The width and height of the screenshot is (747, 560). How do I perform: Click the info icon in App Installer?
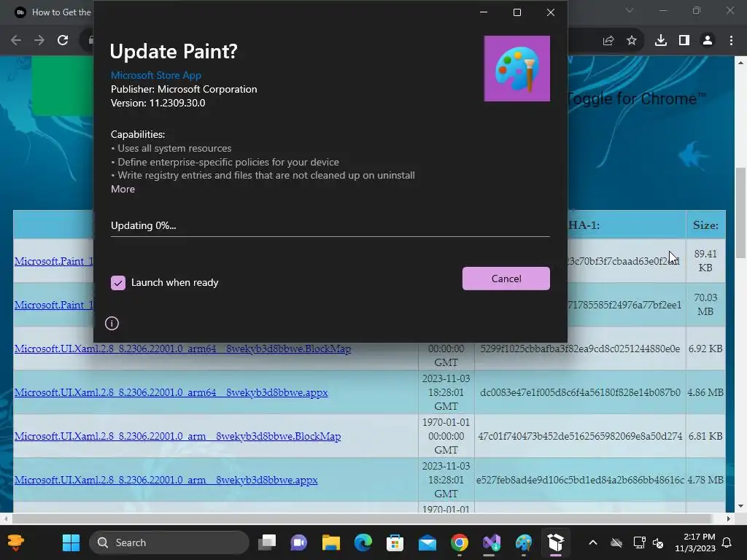tap(112, 323)
